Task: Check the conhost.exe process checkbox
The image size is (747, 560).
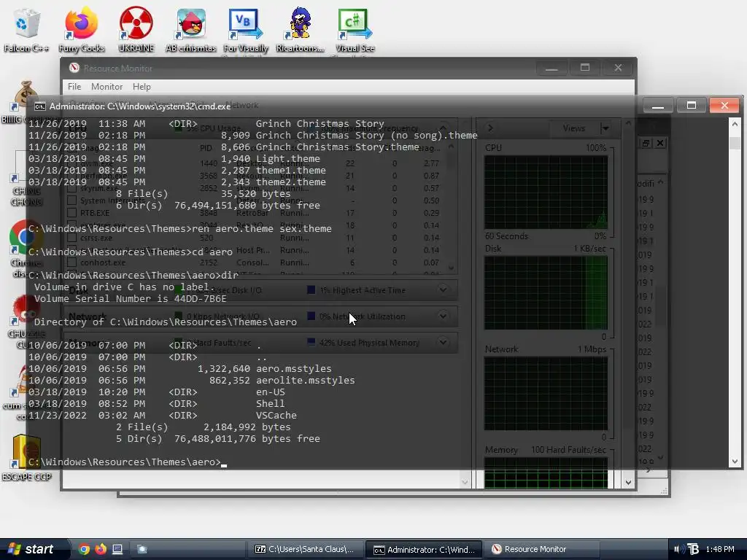Action: click(x=72, y=262)
